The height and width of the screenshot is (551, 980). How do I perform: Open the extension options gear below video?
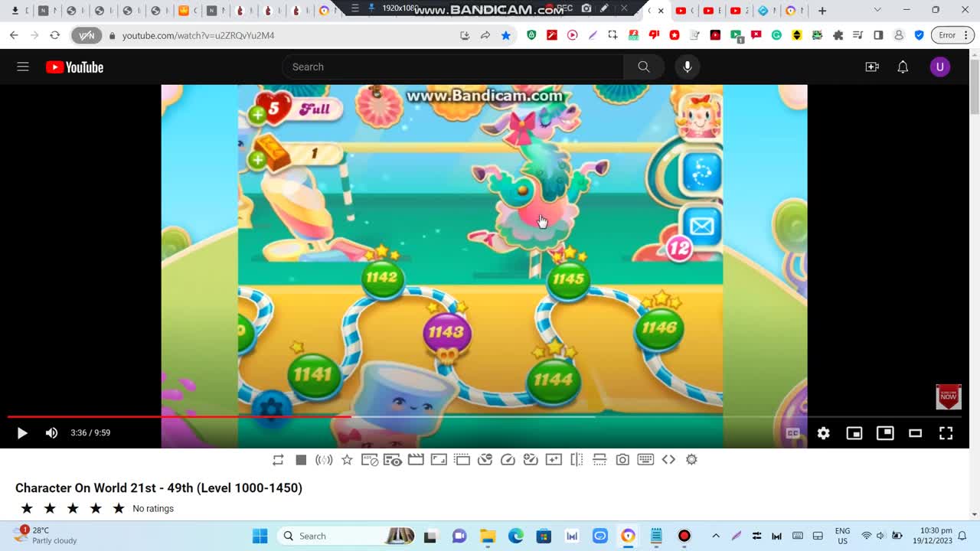pos(691,460)
